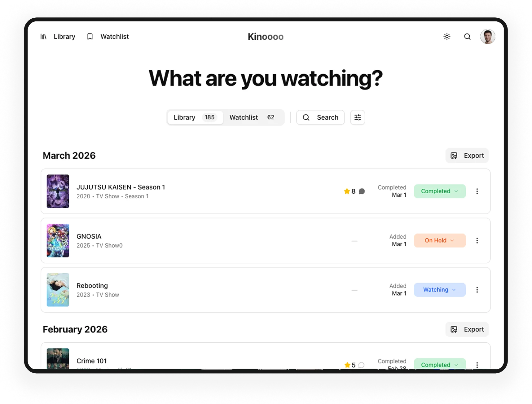Open Library in the top navigation
The height and width of the screenshot is (404, 532).
tap(58, 37)
